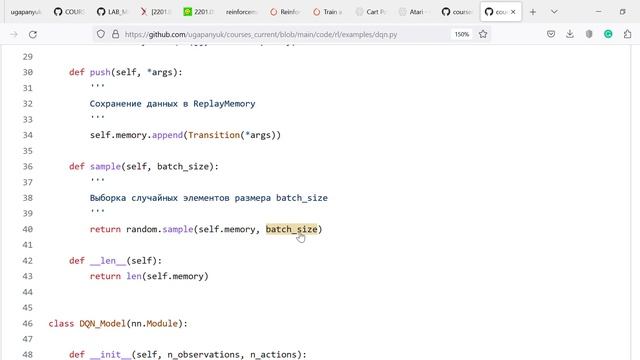Click the append method call
Image resolution: width=640 pixels, height=360 pixels.
point(167,135)
